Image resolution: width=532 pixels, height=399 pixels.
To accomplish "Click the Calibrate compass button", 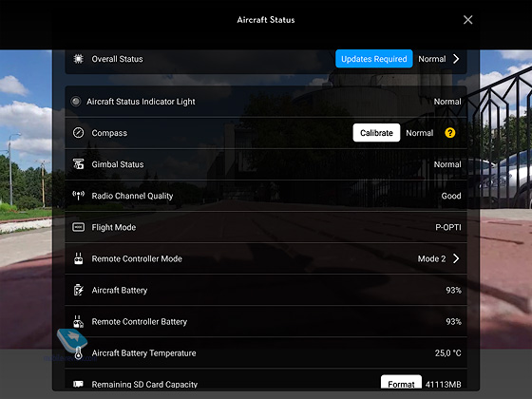I will coord(376,133).
